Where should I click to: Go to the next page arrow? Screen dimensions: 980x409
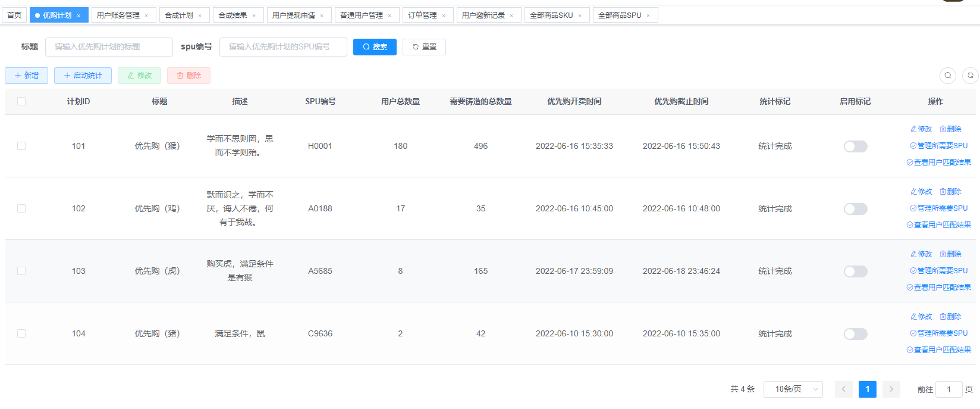point(891,389)
